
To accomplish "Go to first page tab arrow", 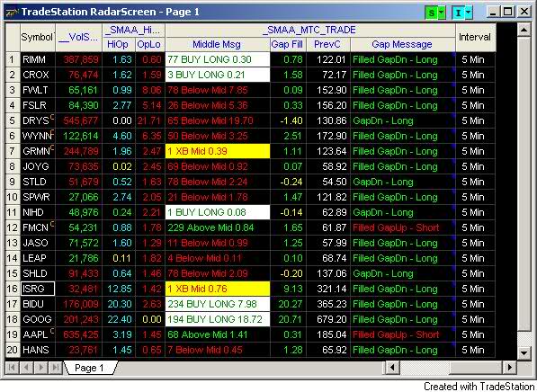I will click(12, 368).
